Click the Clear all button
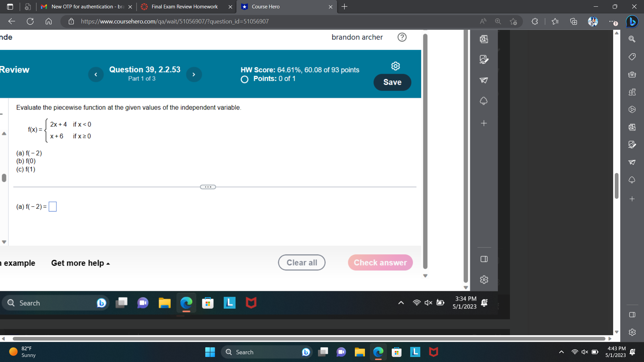644x362 pixels. (x=301, y=262)
